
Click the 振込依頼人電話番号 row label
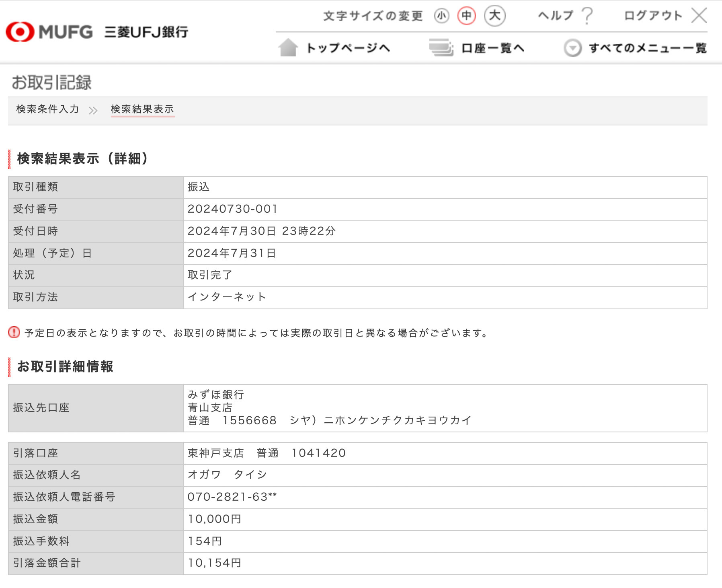pyautogui.click(x=64, y=497)
